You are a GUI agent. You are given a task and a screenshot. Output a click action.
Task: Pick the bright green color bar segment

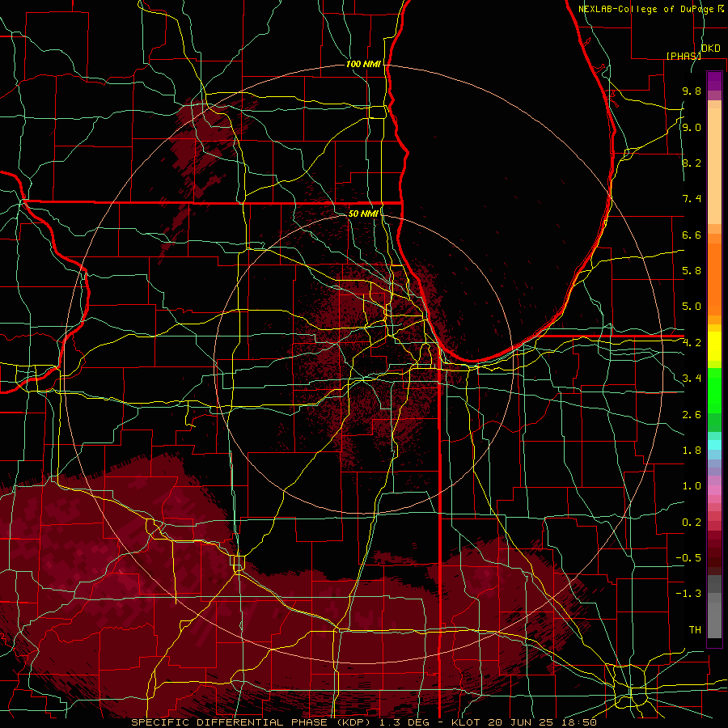(x=714, y=390)
